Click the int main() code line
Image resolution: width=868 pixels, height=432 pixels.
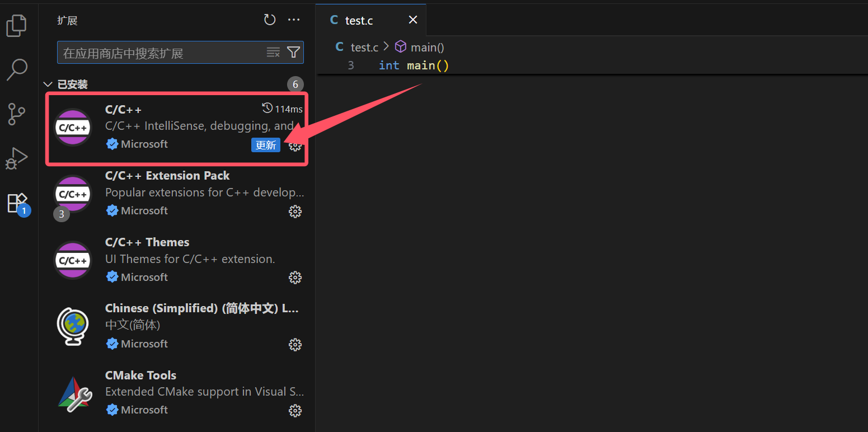pos(414,65)
